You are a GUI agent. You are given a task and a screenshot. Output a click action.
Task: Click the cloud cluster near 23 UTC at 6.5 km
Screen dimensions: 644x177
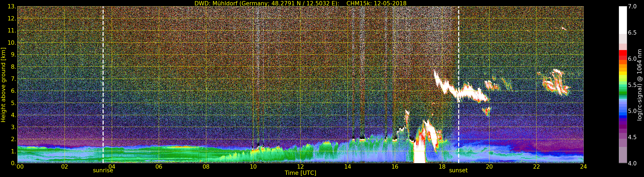(556, 82)
